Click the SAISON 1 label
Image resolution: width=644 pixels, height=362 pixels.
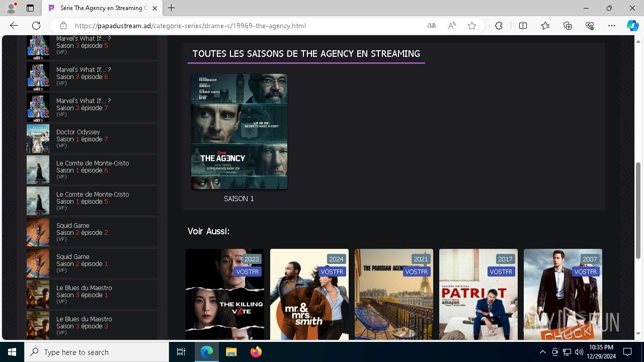click(x=239, y=199)
